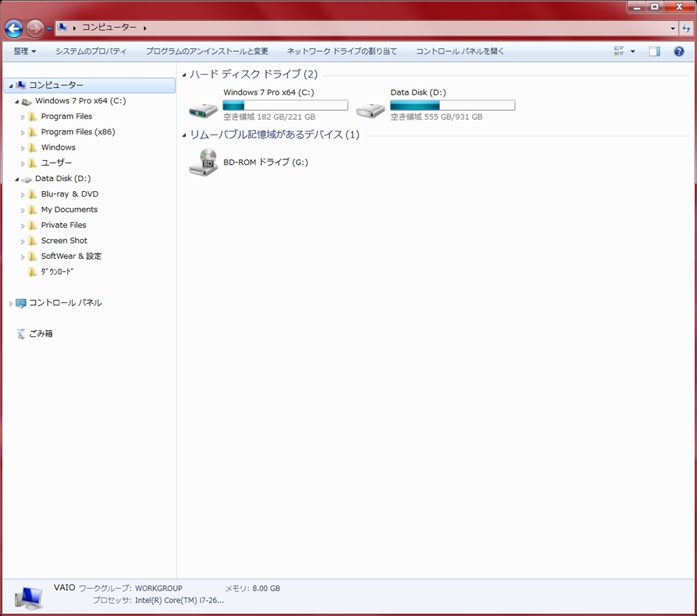Viewport: 697px width, 616px height.
Task: Collapse the ハード ディスク ドライブ (2) group
Action: coord(184,75)
